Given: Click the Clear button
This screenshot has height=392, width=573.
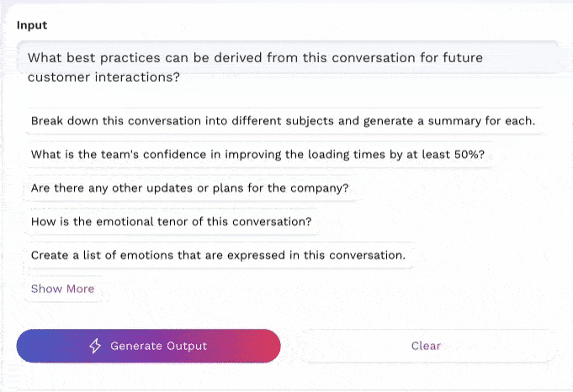Looking at the screenshot, I should [426, 346].
